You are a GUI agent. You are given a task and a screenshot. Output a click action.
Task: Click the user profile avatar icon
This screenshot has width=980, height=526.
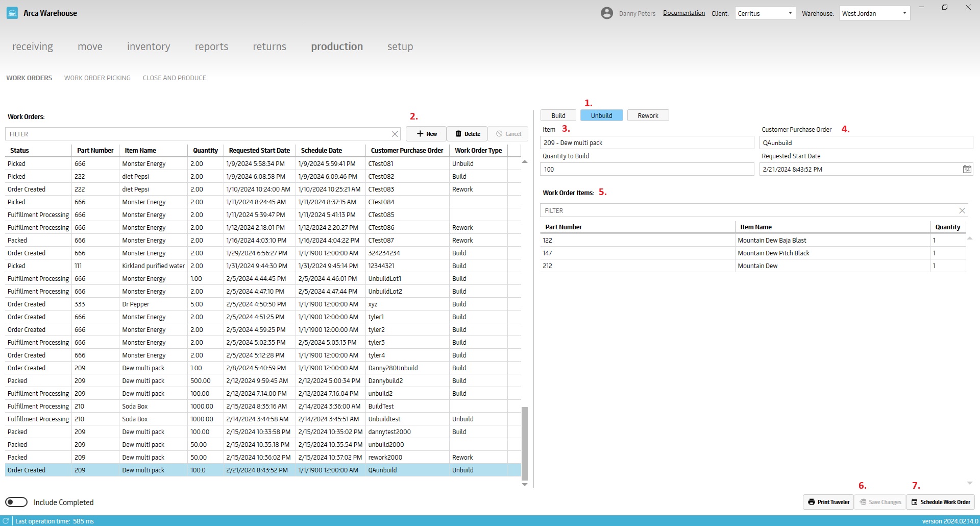pyautogui.click(x=606, y=13)
